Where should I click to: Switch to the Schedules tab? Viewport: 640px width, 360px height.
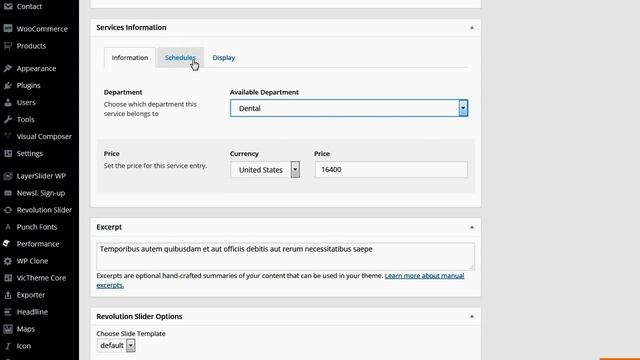pos(180,58)
